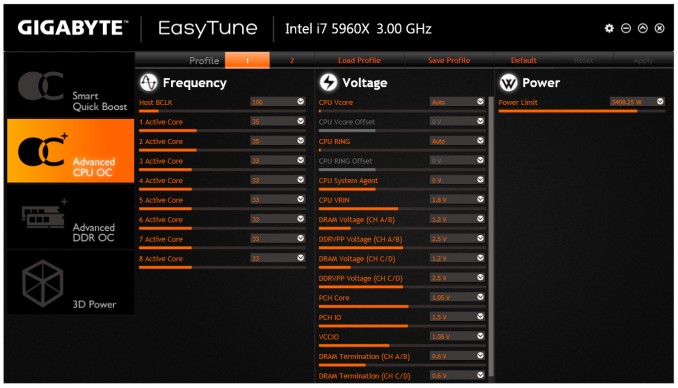Click the Reset button
678x388 pixels.
583,60
